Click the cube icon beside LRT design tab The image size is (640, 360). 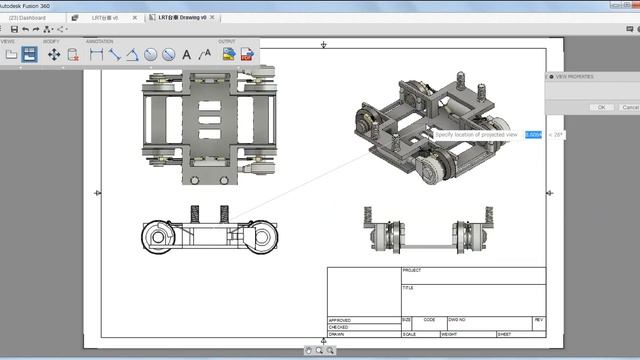pos(75,18)
